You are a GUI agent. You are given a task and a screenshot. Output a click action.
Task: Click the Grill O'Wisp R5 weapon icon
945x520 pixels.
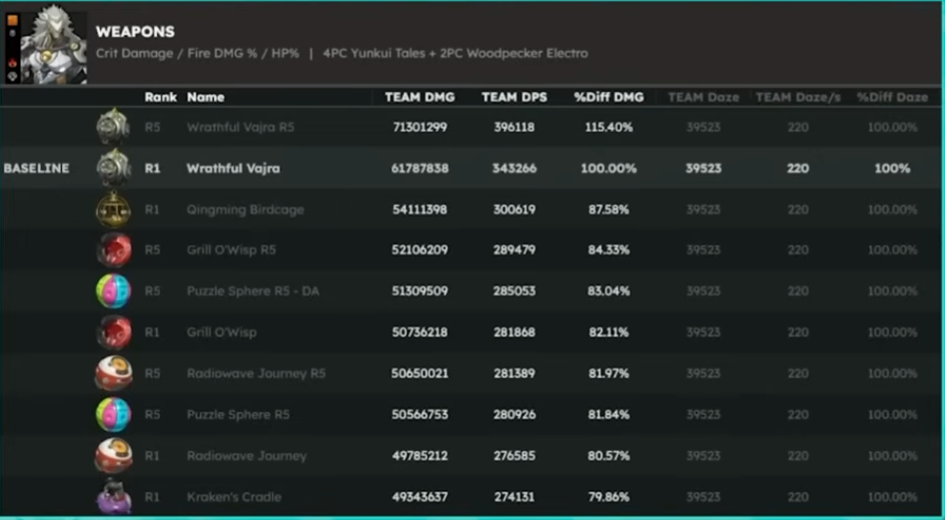coord(113,249)
